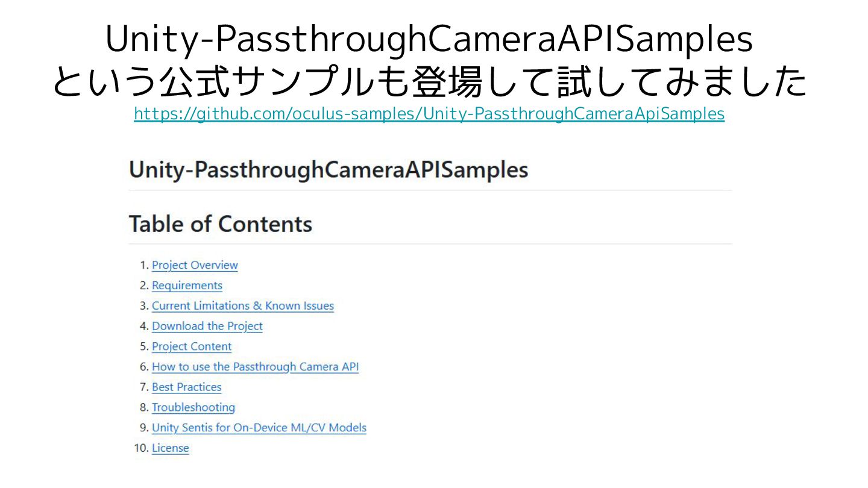Click the divider line under Table of Contents
The width and height of the screenshot is (868, 488).
(x=430, y=244)
